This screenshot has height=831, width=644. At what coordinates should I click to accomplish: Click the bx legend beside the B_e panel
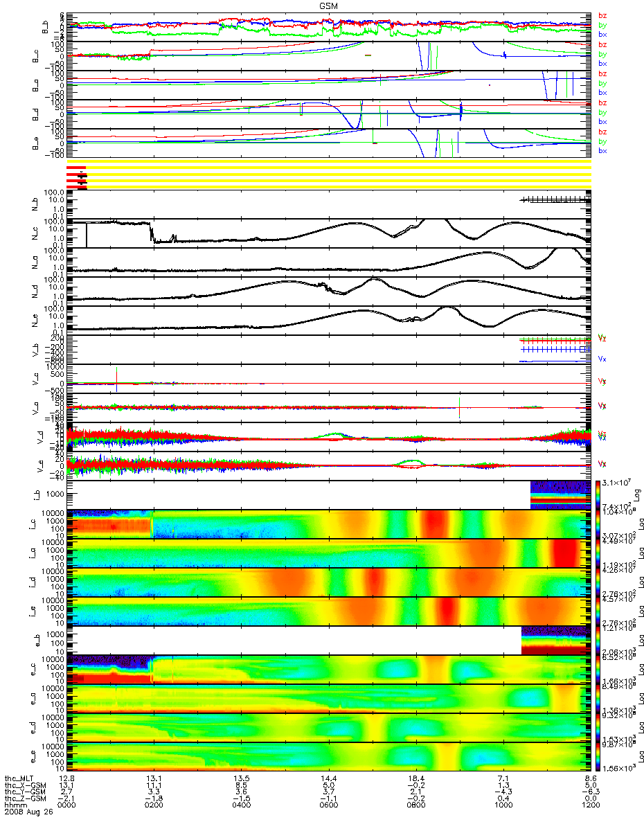pyautogui.click(x=603, y=150)
